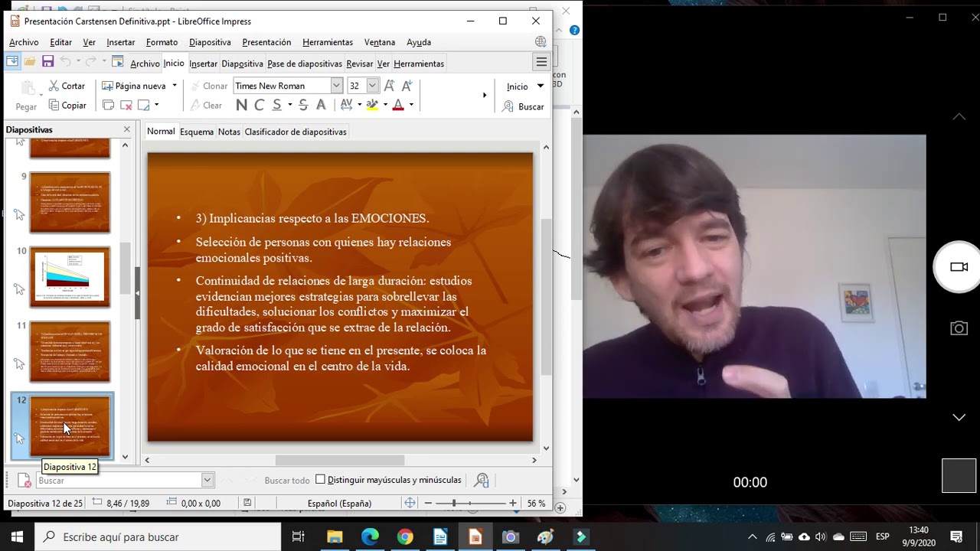Screen dimensions: 980x551
Task: Open search history dropdown arrow
Action: pyautogui.click(x=207, y=481)
